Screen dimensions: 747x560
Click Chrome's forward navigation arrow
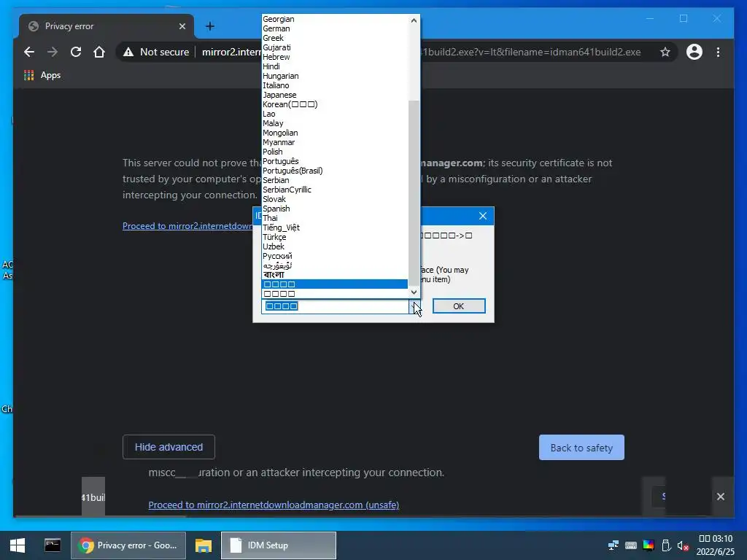click(53, 52)
